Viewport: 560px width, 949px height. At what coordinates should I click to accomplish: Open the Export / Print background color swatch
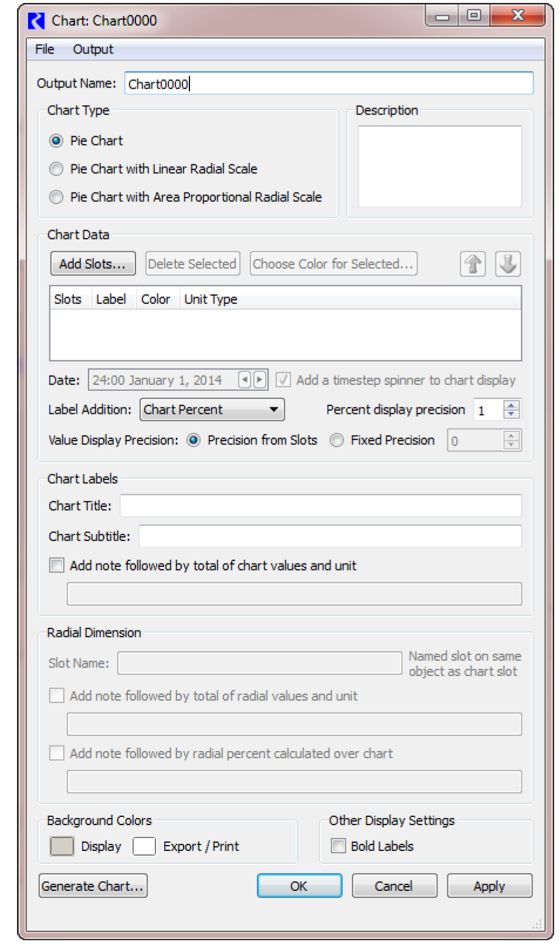click(x=144, y=846)
